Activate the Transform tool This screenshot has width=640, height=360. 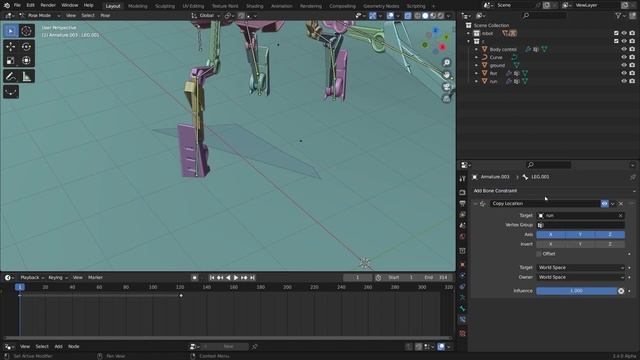[26, 61]
